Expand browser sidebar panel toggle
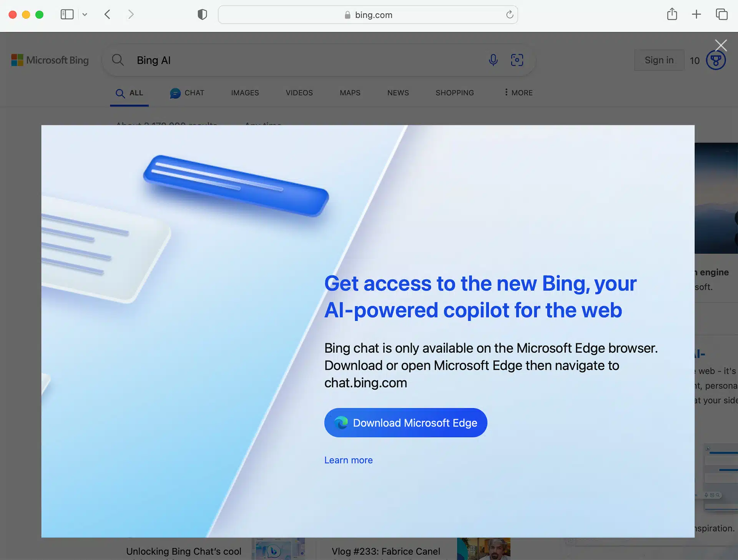Image resolution: width=738 pixels, height=560 pixels. [x=66, y=14]
